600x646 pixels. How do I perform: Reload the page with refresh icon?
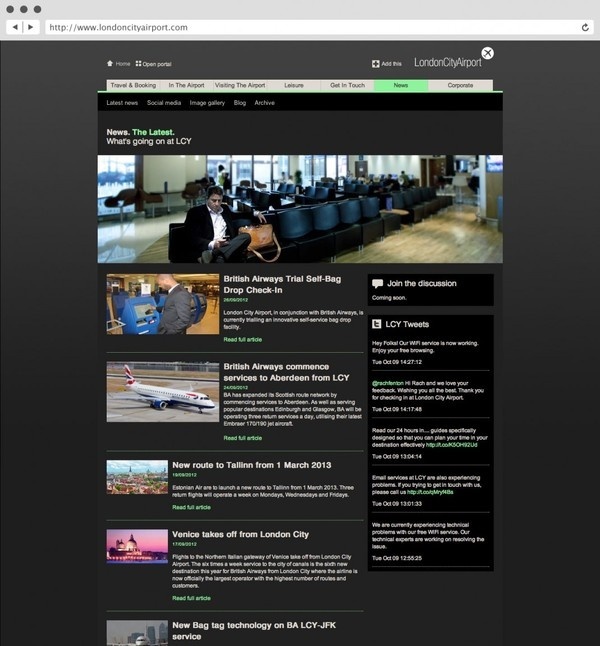[585, 28]
